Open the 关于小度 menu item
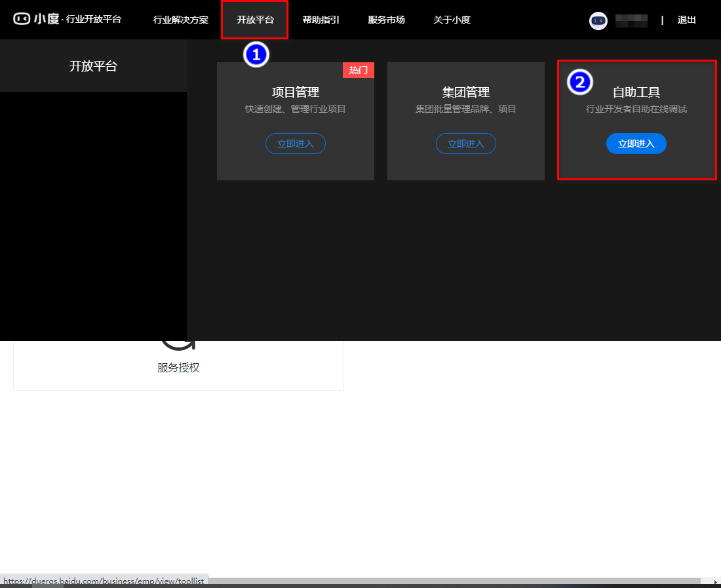This screenshot has height=588, width=721. (452, 20)
